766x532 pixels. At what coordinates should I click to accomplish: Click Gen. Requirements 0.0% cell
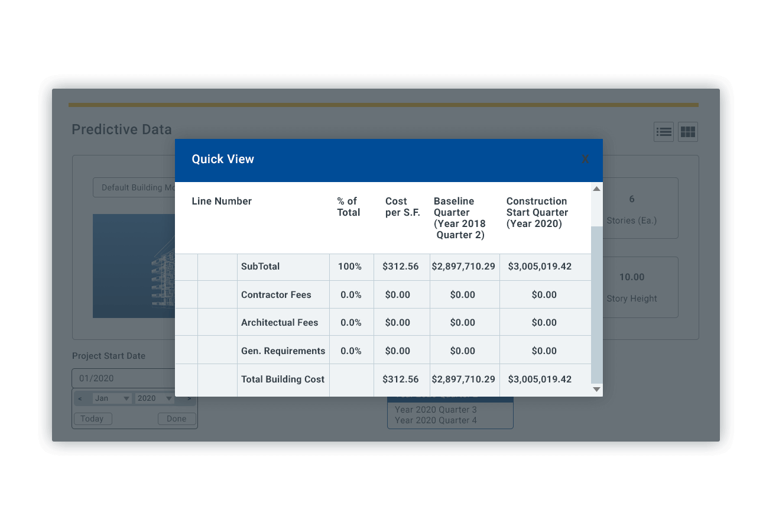pos(351,351)
